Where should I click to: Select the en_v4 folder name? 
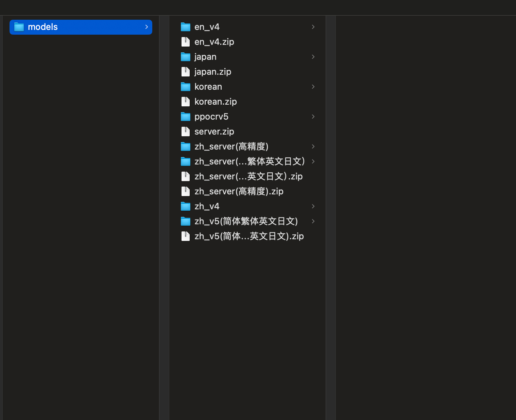(207, 27)
